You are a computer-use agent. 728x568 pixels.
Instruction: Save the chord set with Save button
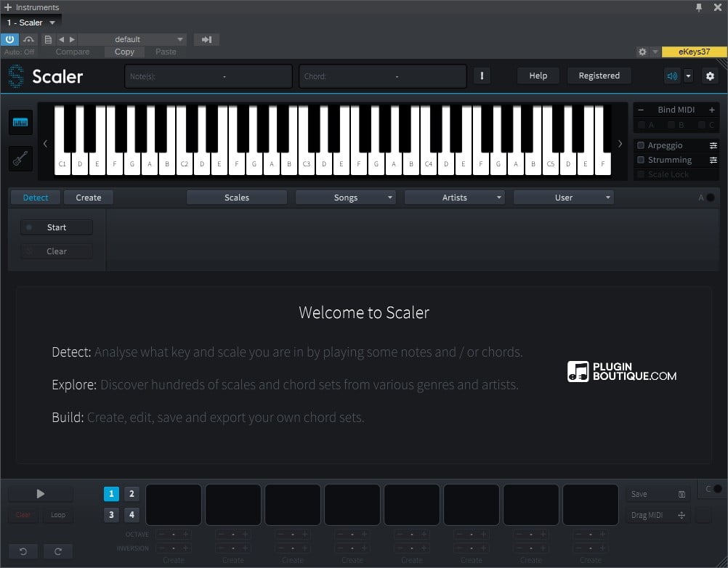point(658,494)
